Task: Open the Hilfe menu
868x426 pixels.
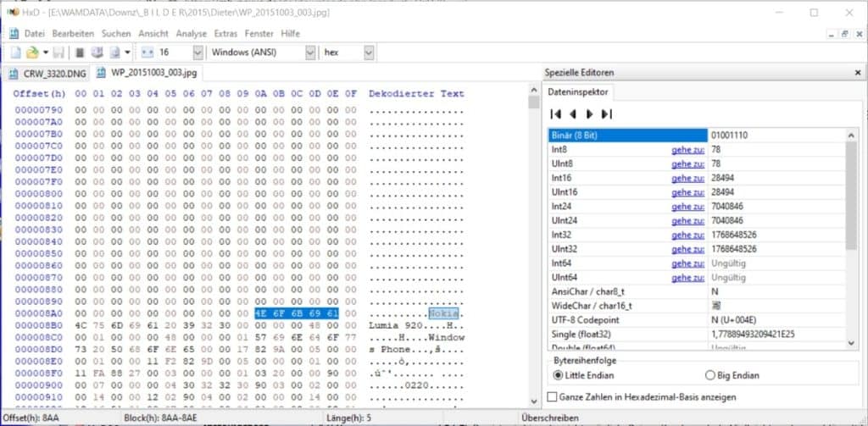Action: pos(290,34)
